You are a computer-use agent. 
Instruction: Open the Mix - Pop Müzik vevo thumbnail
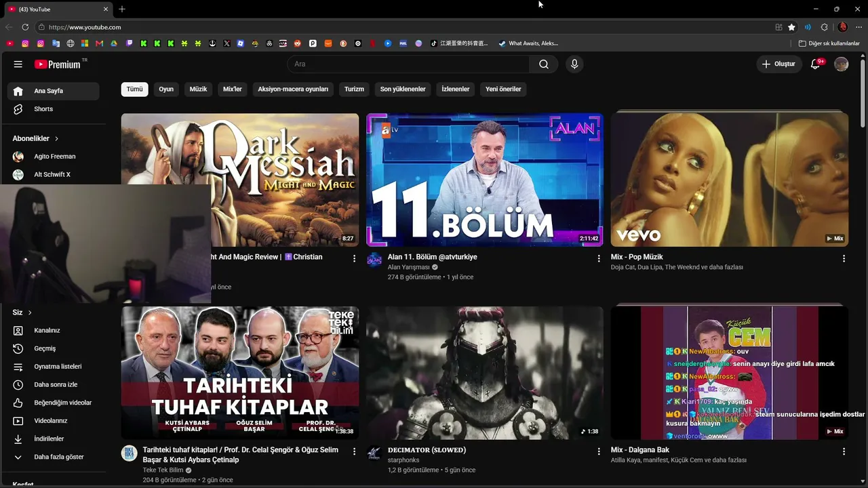pos(730,180)
